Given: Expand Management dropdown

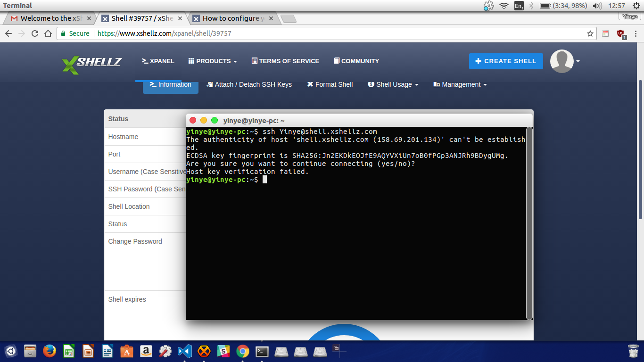Looking at the screenshot, I should [460, 85].
